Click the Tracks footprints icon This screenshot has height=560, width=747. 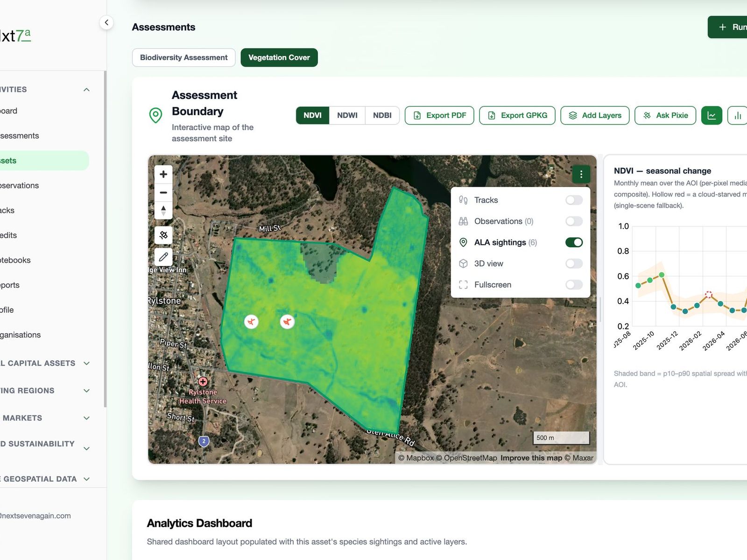463,200
